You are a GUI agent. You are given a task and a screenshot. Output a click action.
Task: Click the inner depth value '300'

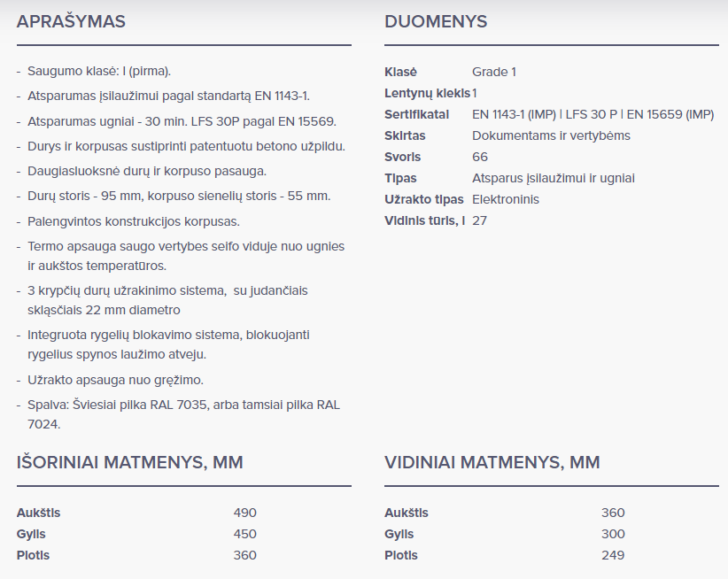click(x=613, y=535)
